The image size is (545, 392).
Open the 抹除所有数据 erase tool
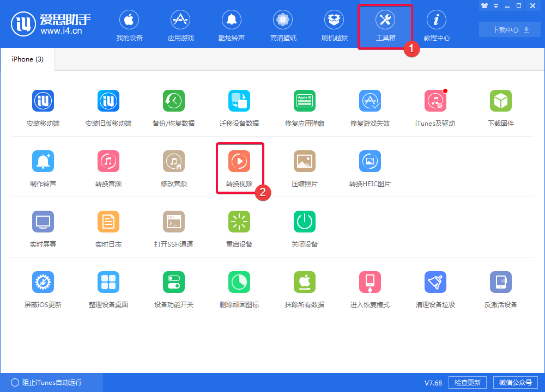pos(305,288)
